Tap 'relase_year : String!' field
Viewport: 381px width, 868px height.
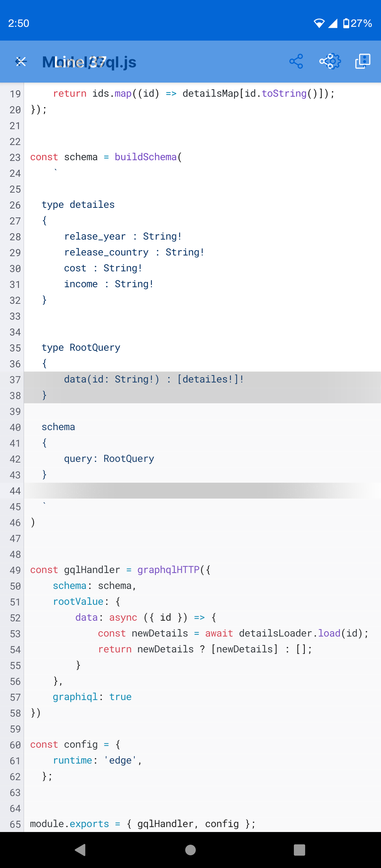coord(123,236)
